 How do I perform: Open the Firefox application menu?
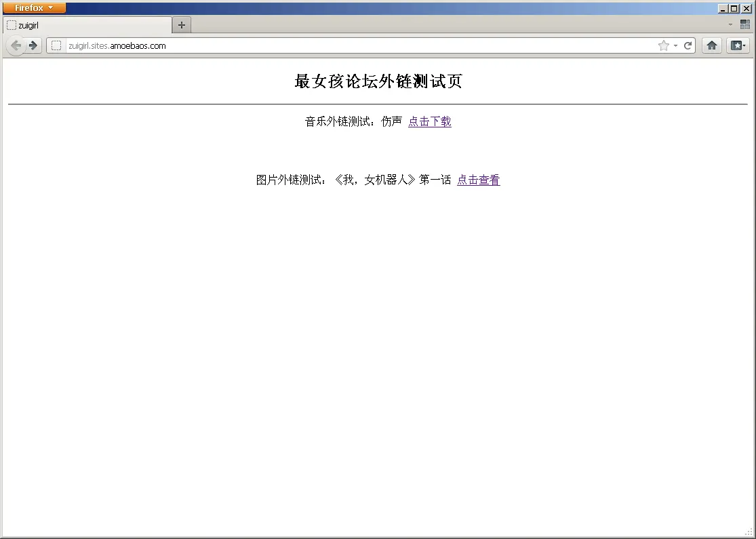34,8
